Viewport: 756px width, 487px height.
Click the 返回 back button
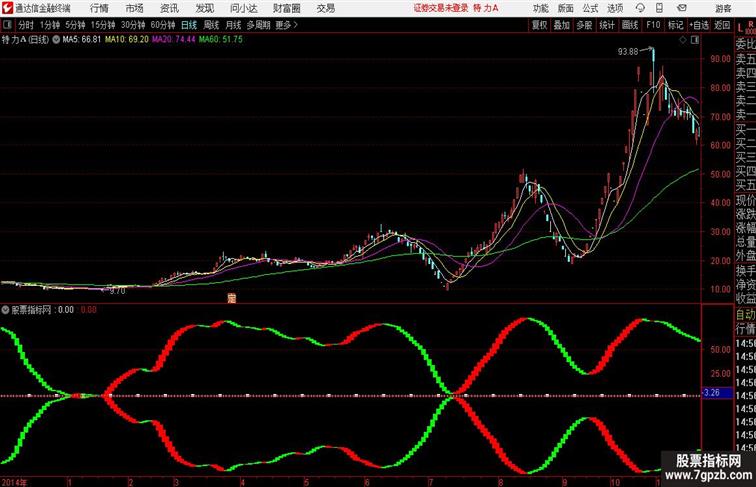(722, 25)
